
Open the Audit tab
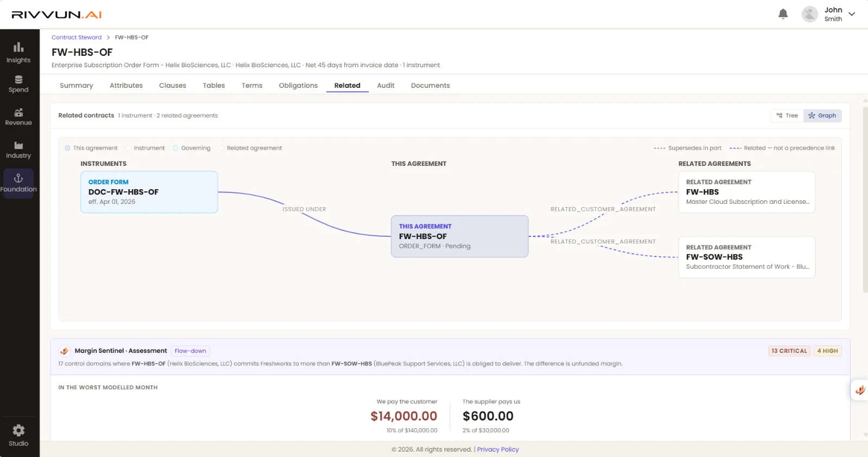pyautogui.click(x=386, y=86)
